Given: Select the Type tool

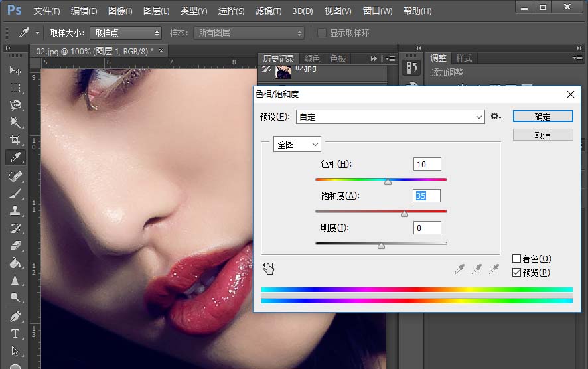Looking at the screenshot, I should coord(15,334).
